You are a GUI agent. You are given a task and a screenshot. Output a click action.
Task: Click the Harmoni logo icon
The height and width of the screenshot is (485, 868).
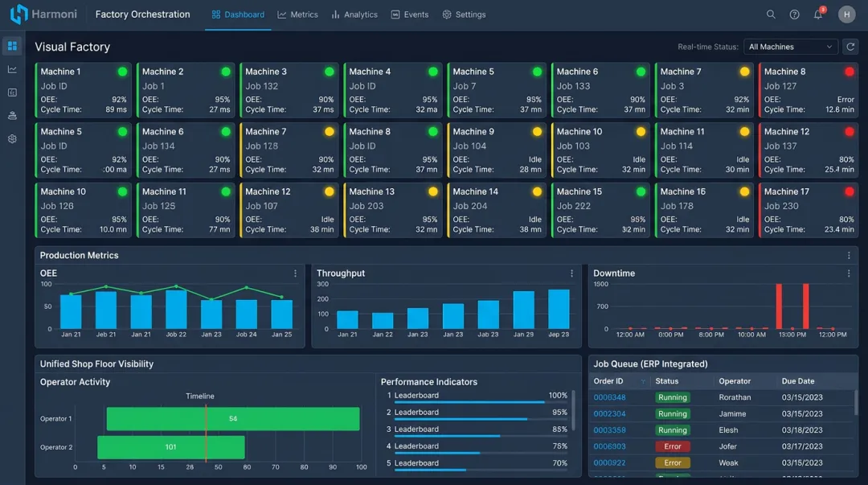[x=18, y=14]
